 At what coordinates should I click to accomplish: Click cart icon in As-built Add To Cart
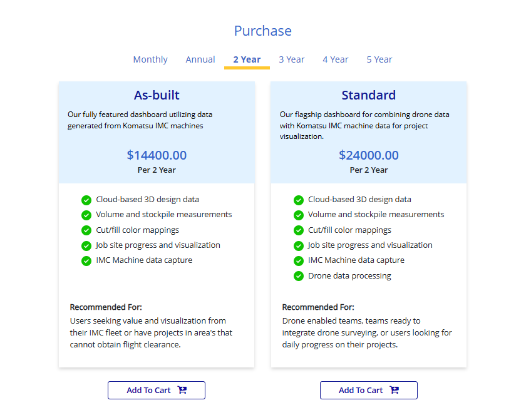click(x=182, y=390)
